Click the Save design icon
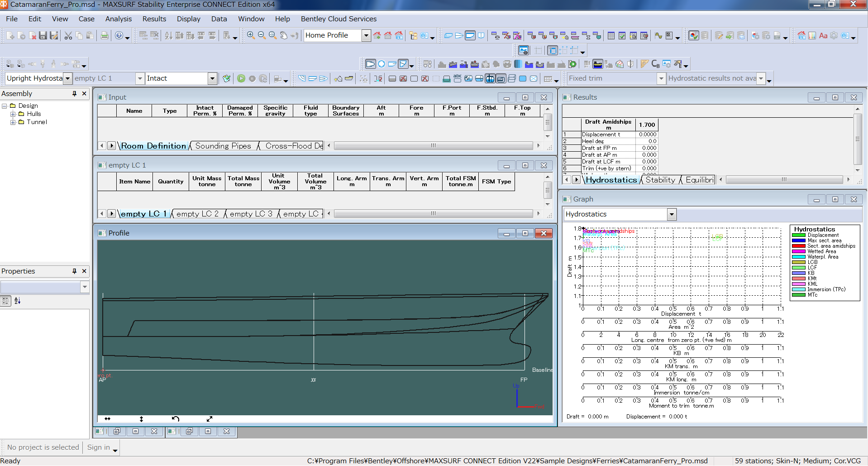 (43, 35)
